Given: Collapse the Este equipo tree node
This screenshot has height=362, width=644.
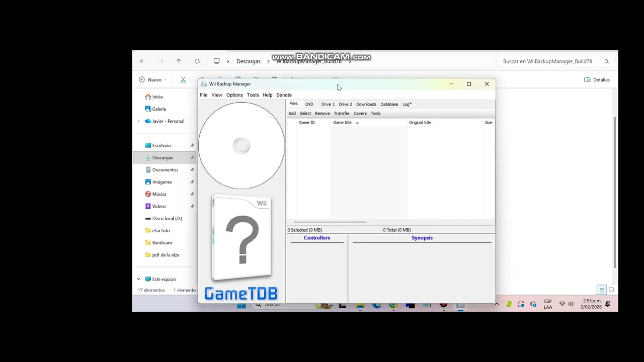Looking at the screenshot, I should (139, 279).
